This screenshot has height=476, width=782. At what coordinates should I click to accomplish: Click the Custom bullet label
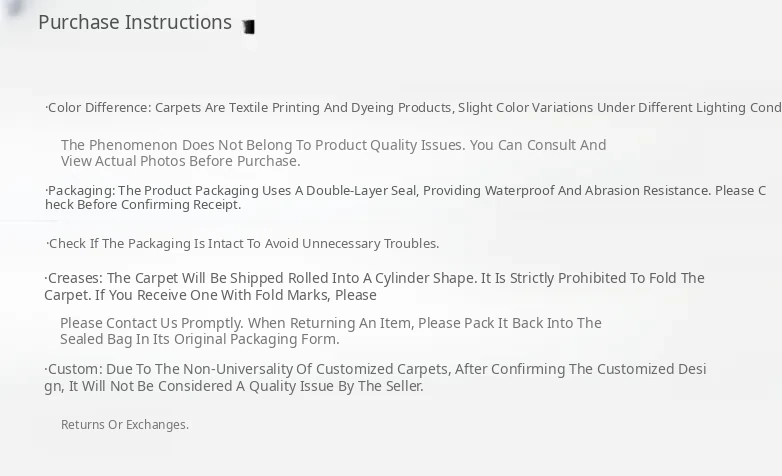pyautogui.click(x=73, y=369)
